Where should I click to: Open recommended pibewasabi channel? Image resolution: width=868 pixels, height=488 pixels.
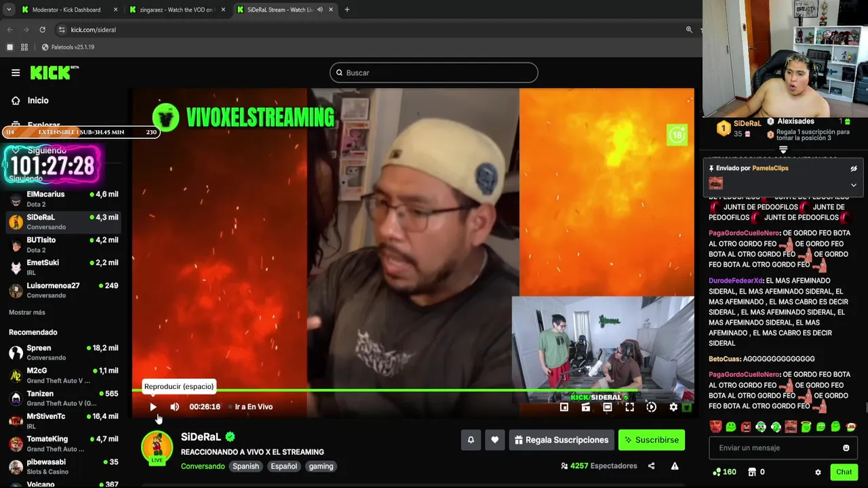pos(63,466)
